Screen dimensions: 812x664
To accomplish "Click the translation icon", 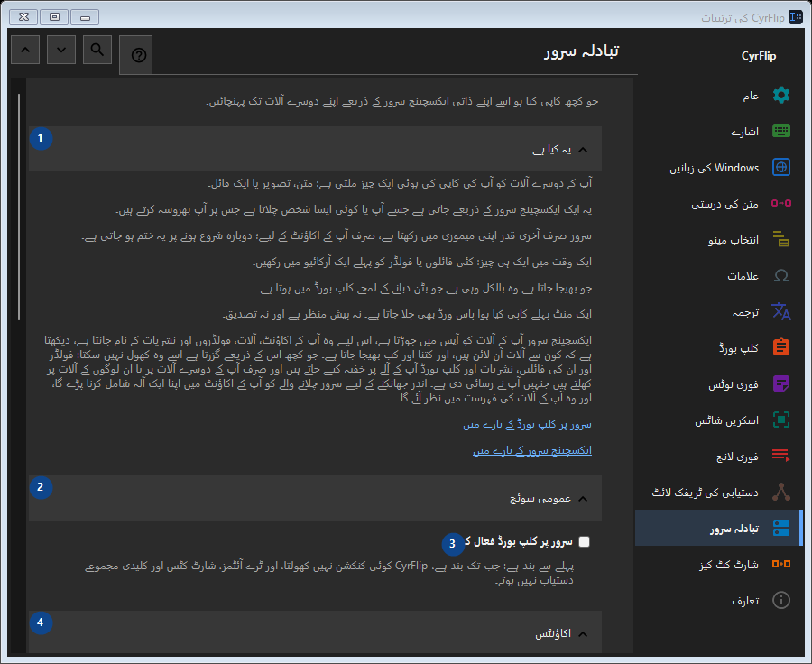I will click(x=781, y=312).
